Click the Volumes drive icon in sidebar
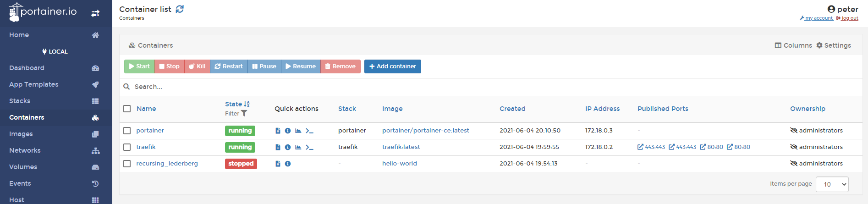Viewport: 868px width, 204px height. [95, 167]
